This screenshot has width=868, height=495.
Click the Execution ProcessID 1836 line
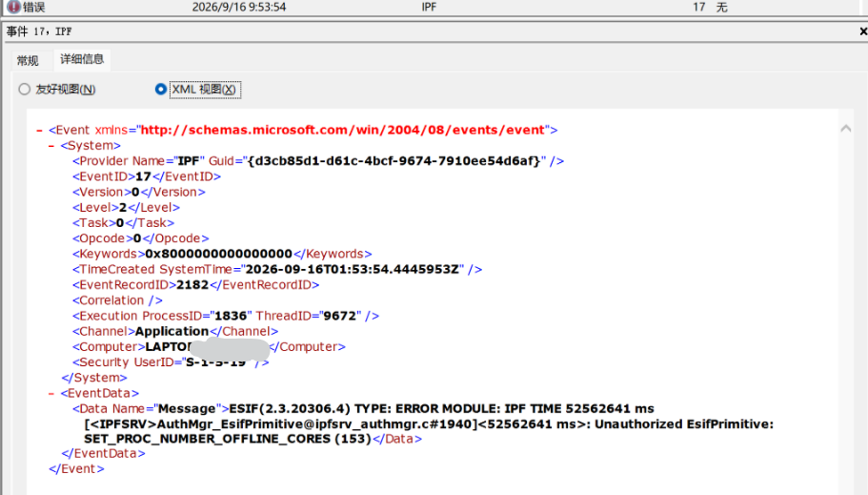(x=226, y=316)
